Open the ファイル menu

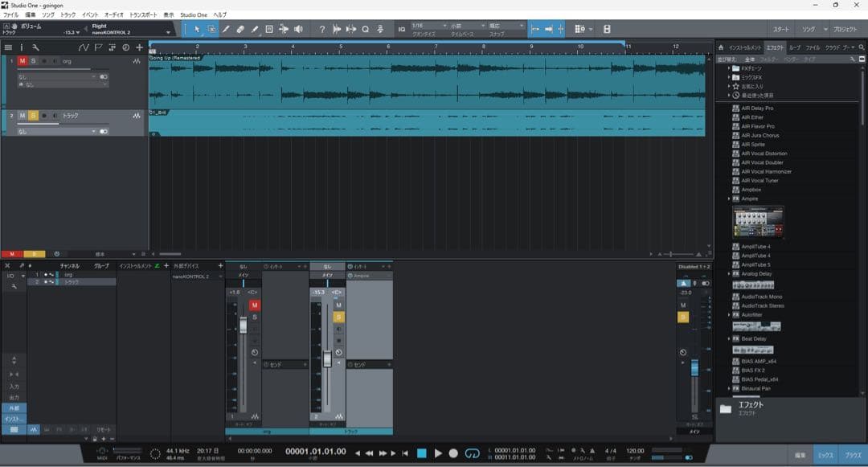pos(11,15)
